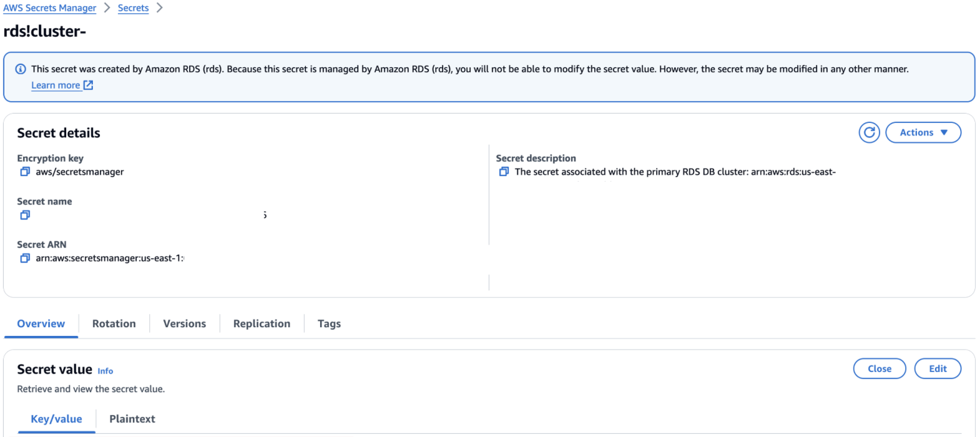Image resolution: width=980 pixels, height=437 pixels.
Task: Go to AWS Secrets Manager breadcrumb
Action: [x=50, y=8]
